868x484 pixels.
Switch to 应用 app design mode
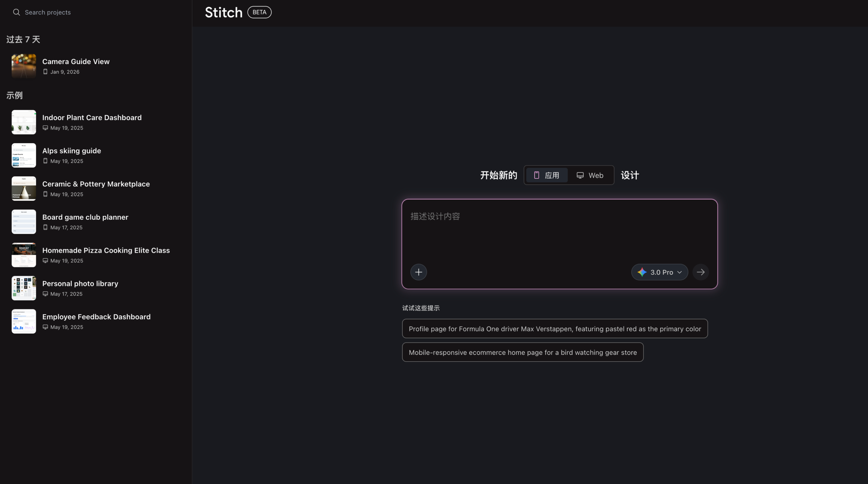(x=546, y=175)
